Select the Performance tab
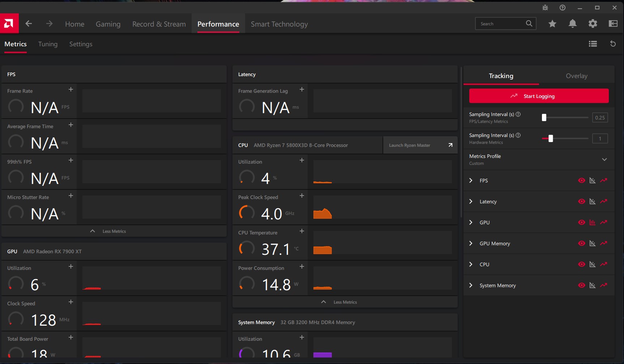The image size is (624, 364). (218, 24)
